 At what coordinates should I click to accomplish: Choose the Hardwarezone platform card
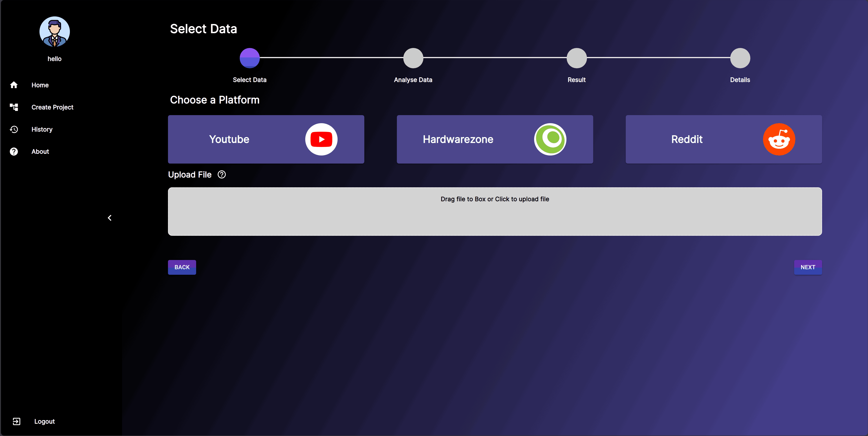[495, 140]
